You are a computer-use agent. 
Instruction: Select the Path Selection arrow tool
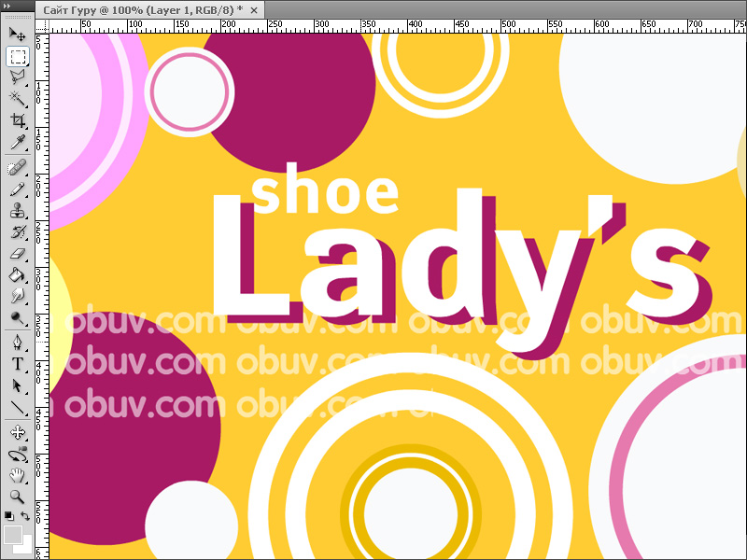(17, 385)
